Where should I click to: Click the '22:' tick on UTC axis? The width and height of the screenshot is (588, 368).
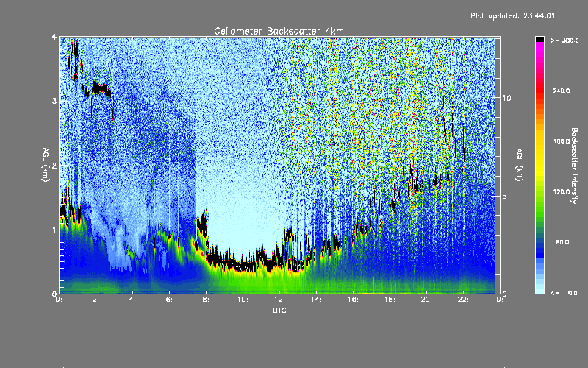[x=463, y=300]
